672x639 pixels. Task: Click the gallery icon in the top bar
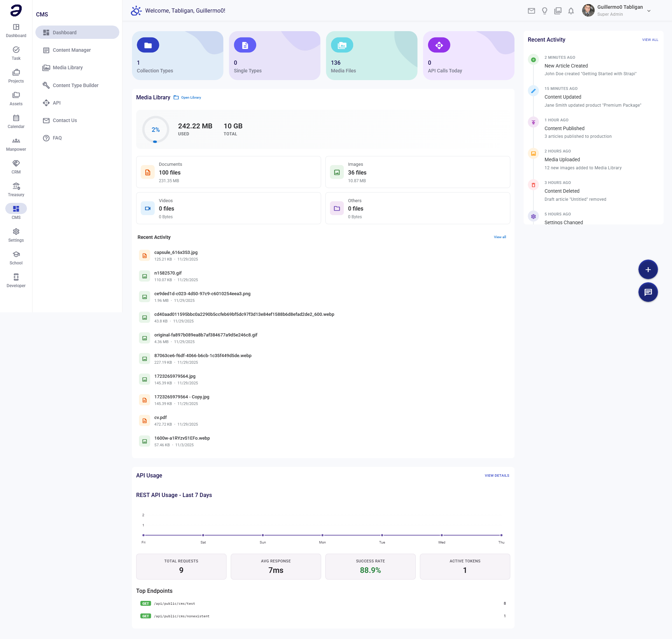pyautogui.click(x=558, y=11)
